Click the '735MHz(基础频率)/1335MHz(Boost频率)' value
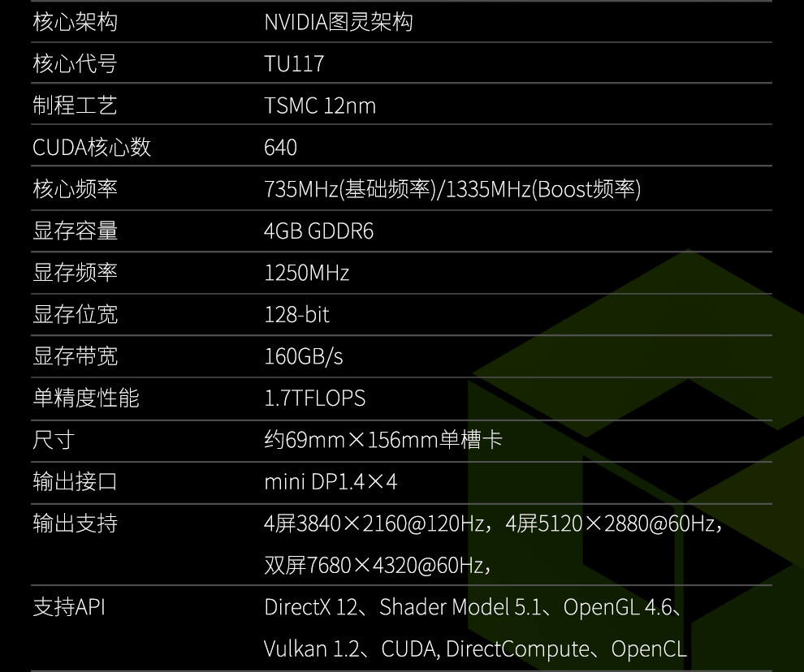 tap(453, 189)
